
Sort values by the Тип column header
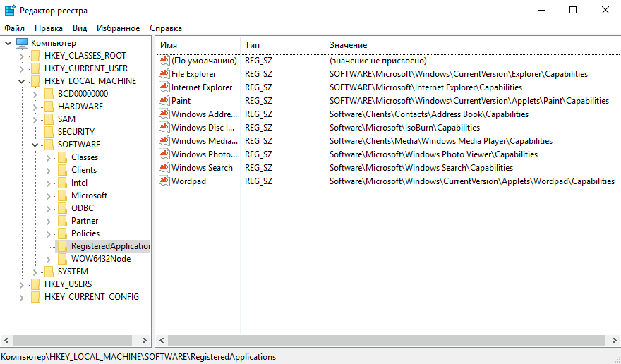tap(282, 45)
